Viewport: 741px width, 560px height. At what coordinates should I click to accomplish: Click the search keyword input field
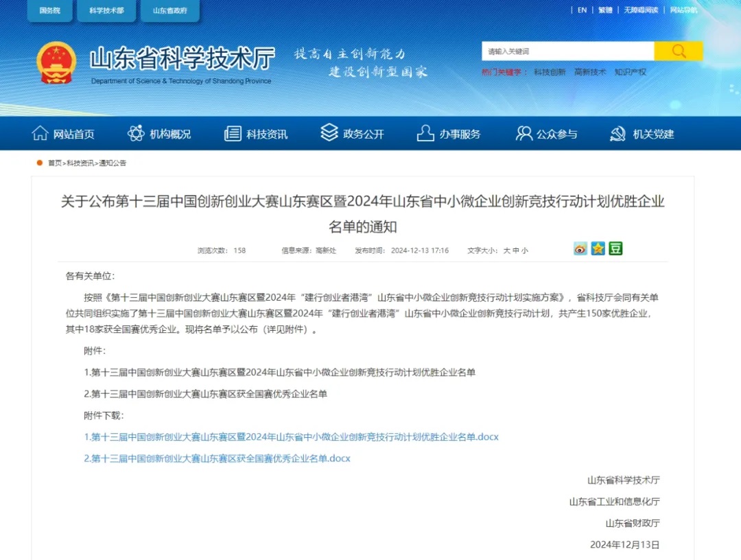[x=567, y=51]
